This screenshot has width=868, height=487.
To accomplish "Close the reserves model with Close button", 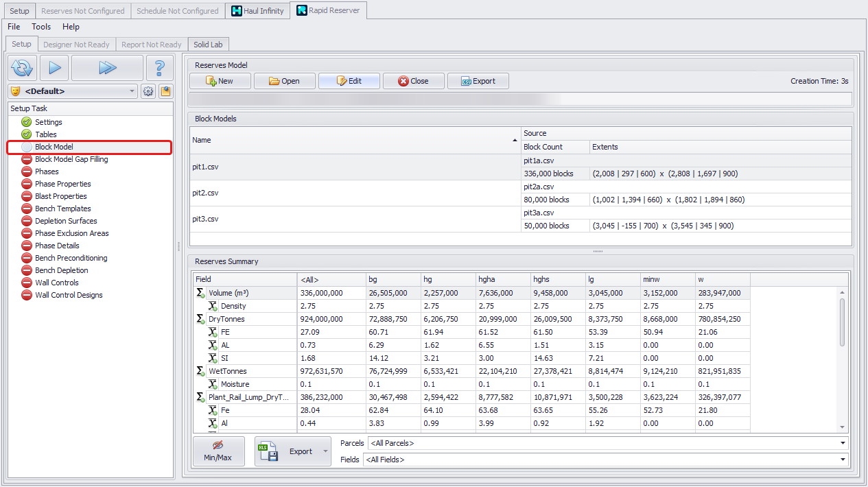I will coord(413,81).
